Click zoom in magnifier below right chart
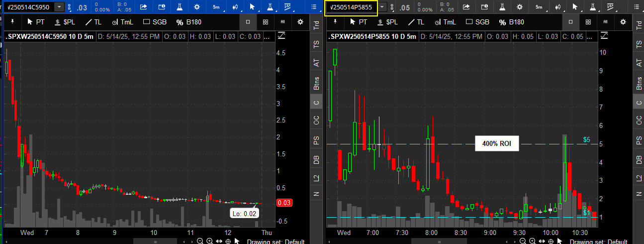The height and width of the screenshot is (244, 644). click(x=532, y=241)
